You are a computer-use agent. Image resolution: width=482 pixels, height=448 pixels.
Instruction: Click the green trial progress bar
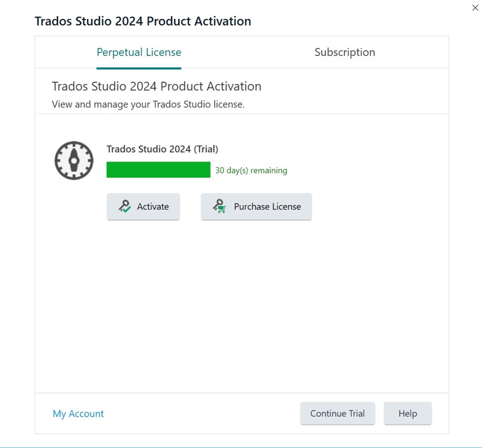158,170
